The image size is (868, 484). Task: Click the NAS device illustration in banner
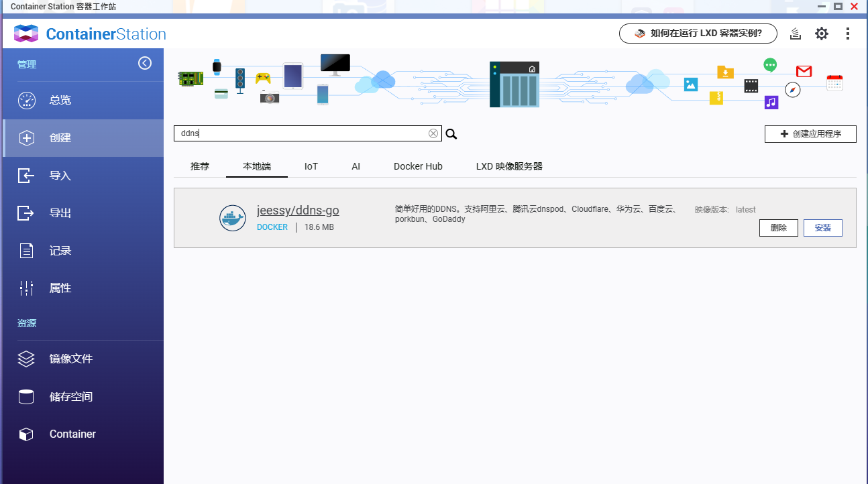coord(514,84)
